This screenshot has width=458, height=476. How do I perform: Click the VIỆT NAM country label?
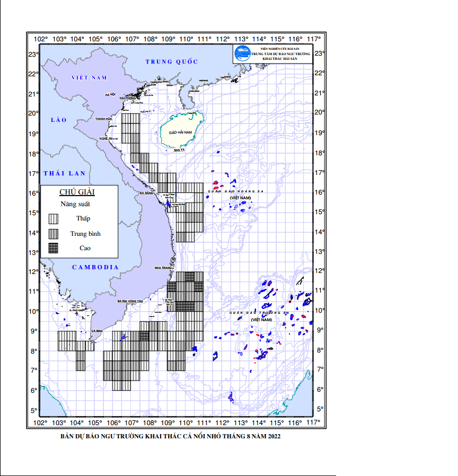click(89, 78)
